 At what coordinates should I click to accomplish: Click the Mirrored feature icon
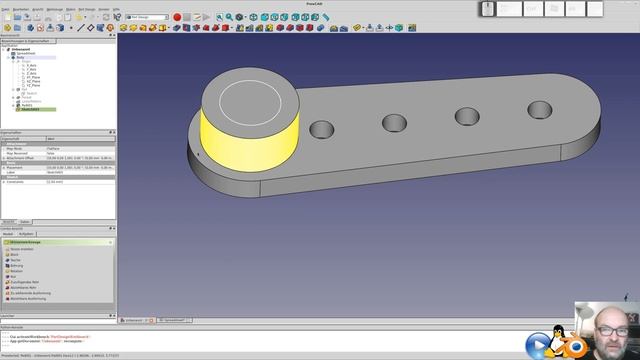(x=240, y=28)
